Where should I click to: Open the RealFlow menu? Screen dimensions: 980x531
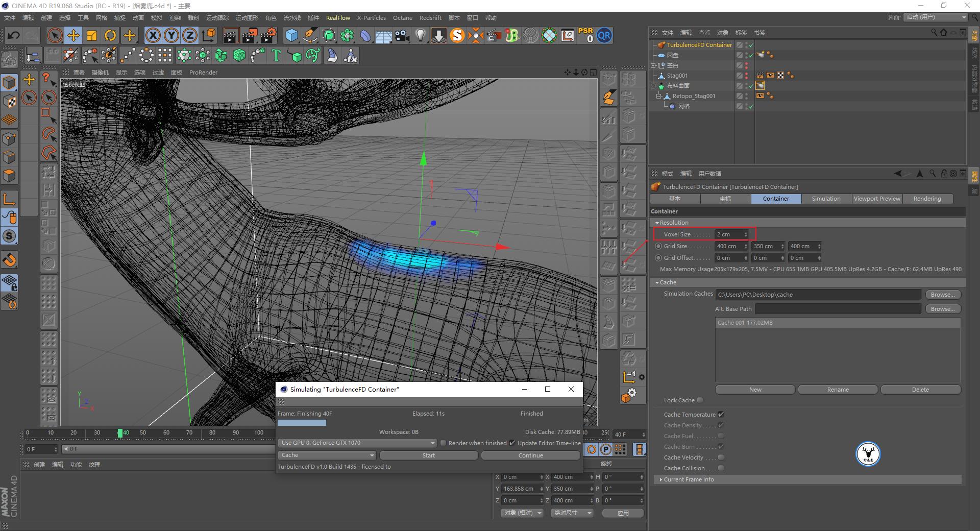click(x=338, y=17)
